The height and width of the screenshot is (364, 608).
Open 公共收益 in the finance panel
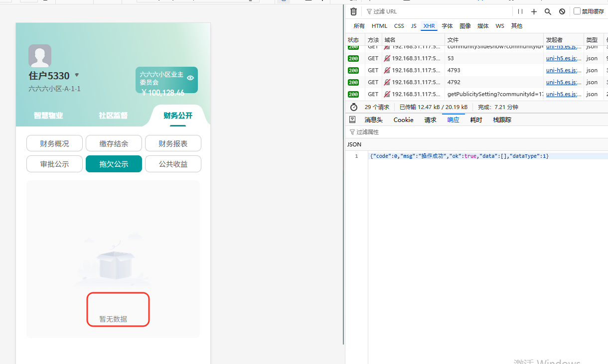173,163
